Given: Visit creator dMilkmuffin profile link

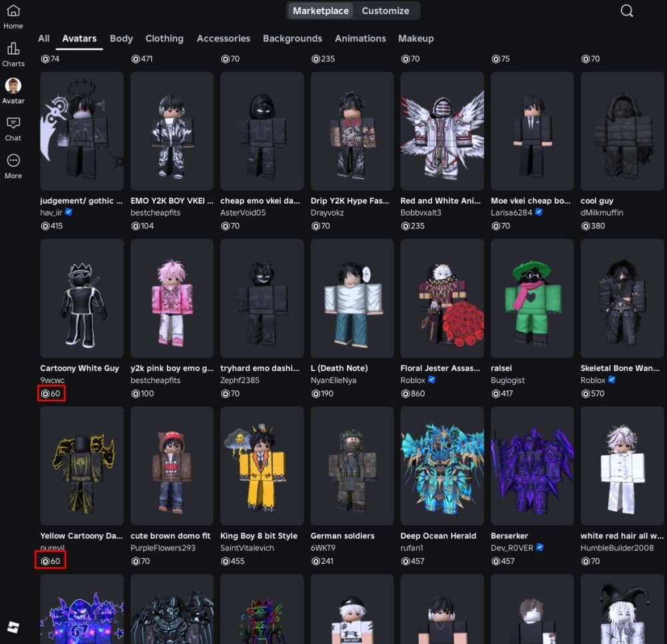Looking at the screenshot, I should pos(602,212).
